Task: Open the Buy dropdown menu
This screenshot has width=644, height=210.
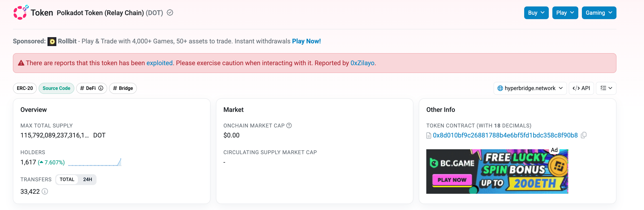Action: 536,13
